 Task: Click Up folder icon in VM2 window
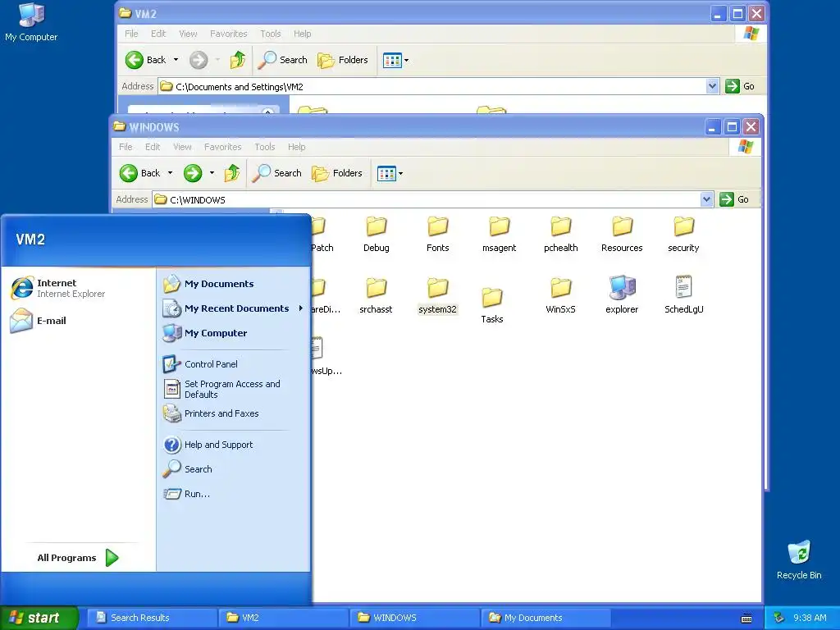click(x=238, y=60)
